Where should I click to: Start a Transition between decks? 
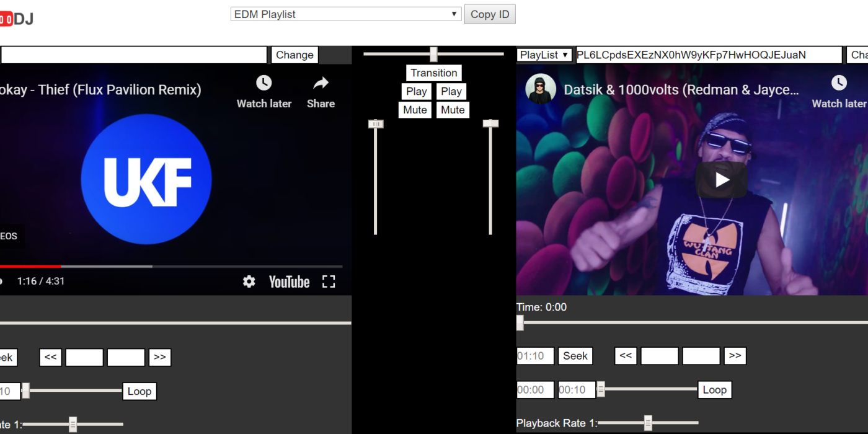pyautogui.click(x=433, y=73)
